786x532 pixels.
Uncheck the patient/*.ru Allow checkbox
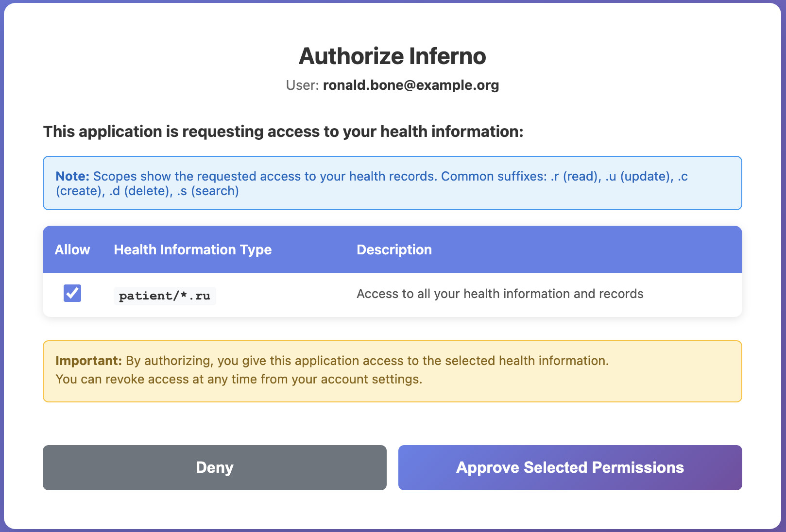pyautogui.click(x=72, y=293)
